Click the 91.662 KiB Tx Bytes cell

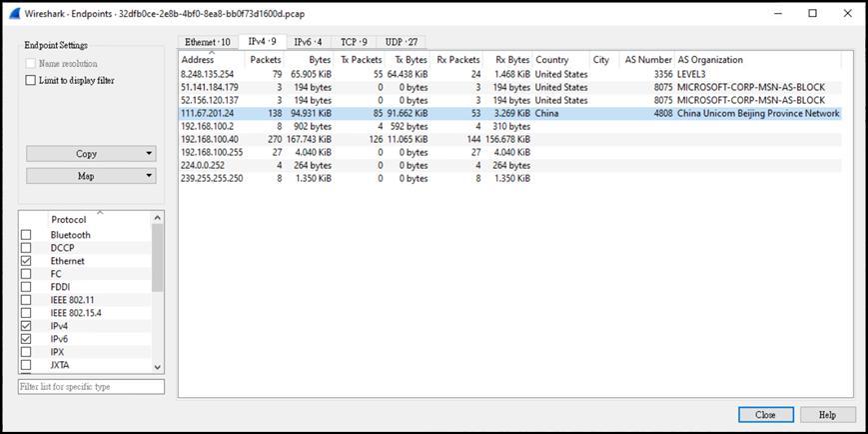[408, 114]
